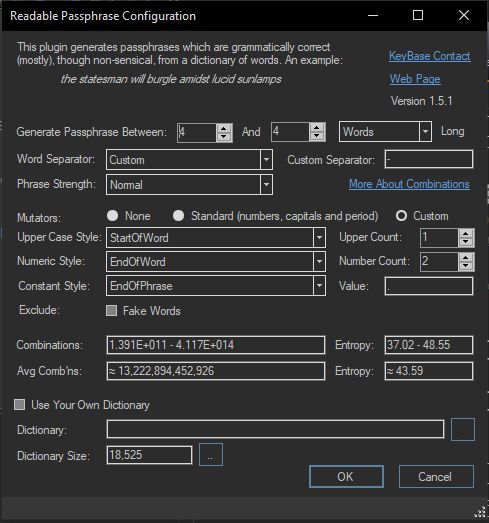Decrease the maximum passphrase length spinner

pos(317,136)
